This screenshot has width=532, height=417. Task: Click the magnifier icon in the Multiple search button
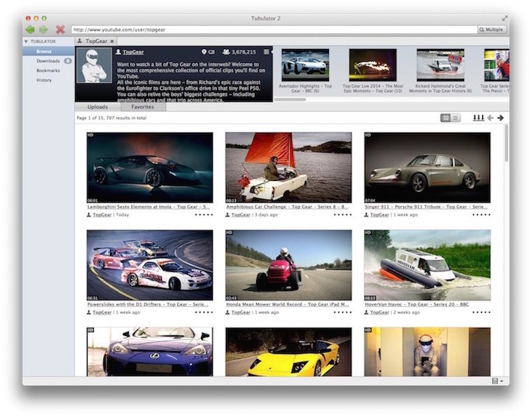pyautogui.click(x=482, y=29)
